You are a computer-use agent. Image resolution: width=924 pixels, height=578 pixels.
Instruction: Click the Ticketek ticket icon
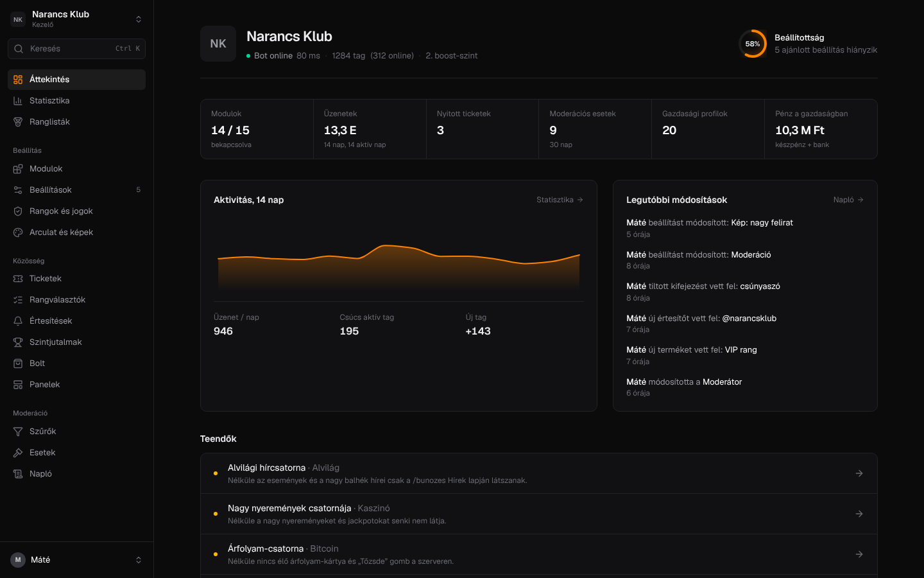(x=18, y=279)
